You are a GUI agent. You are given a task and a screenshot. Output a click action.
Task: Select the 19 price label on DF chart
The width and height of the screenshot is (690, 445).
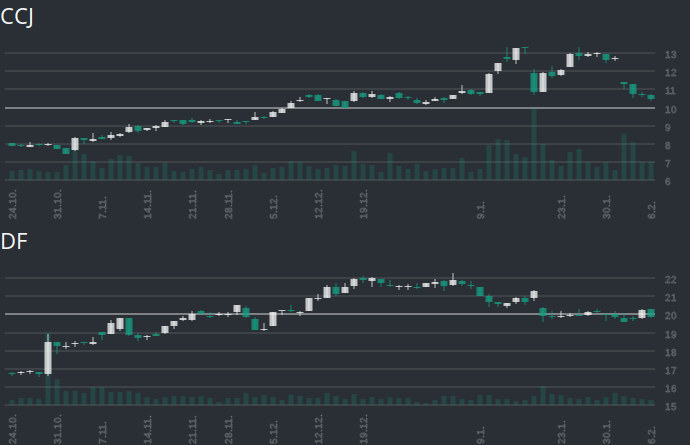tap(670, 335)
